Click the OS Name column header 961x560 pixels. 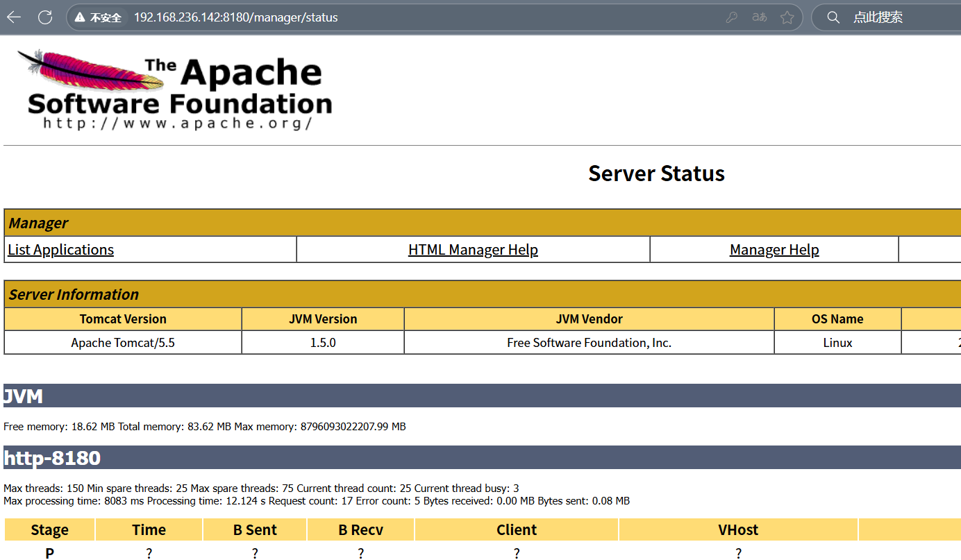tap(837, 319)
